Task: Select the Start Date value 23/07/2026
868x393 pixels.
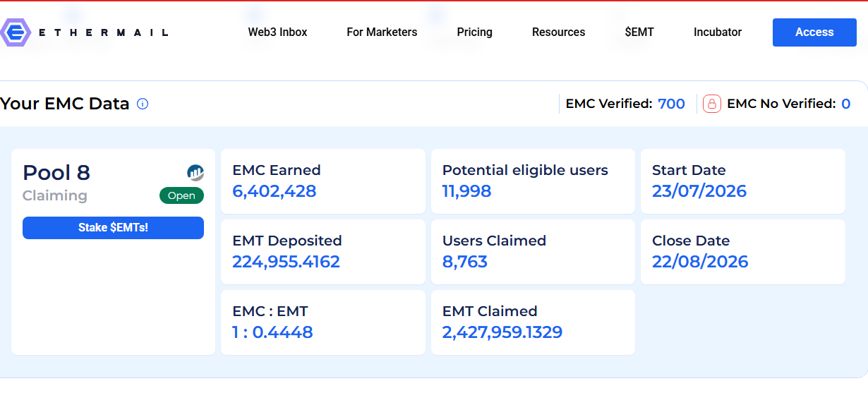Action: (x=699, y=191)
